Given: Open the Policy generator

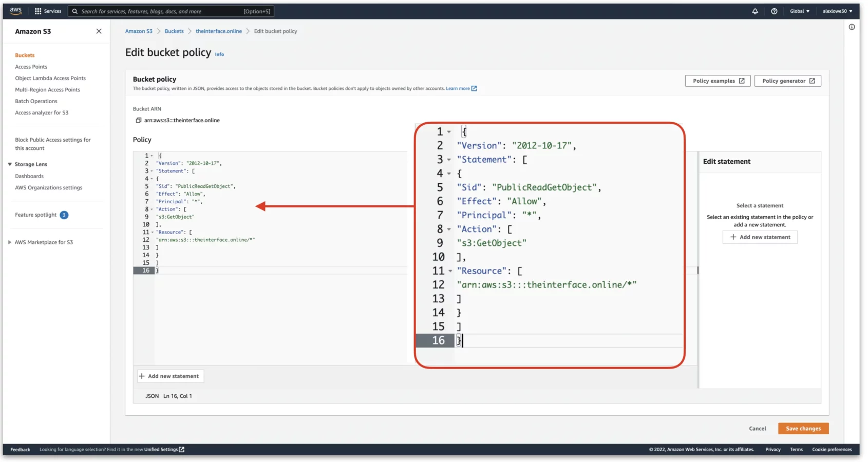Looking at the screenshot, I should pos(788,81).
